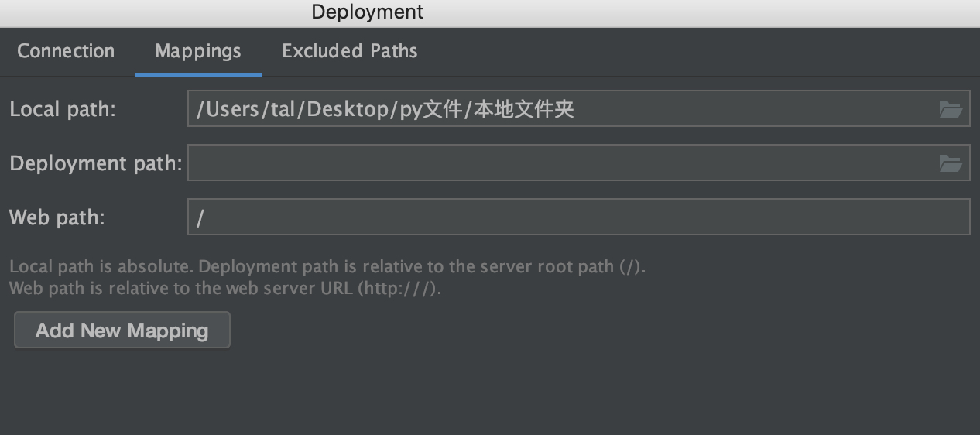Viewport: 980px width, 435px height.
Task: Click the hint about web server URL
Action: click(x=225, y=289)
